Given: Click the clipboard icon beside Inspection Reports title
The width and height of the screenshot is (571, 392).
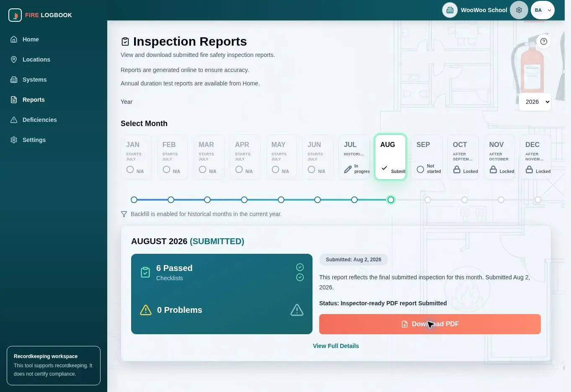Looking at the screenshot, I should (x=125, y=41).
